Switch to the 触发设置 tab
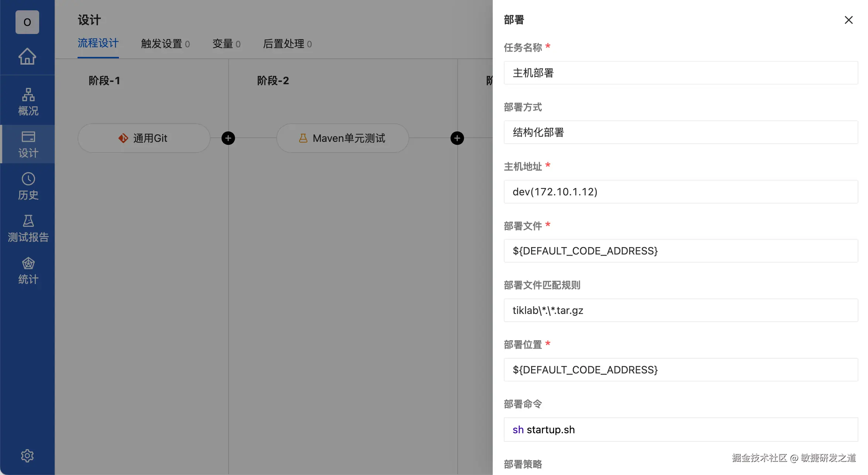The width and height of the screenshot is (868, 475). point(165,44)
